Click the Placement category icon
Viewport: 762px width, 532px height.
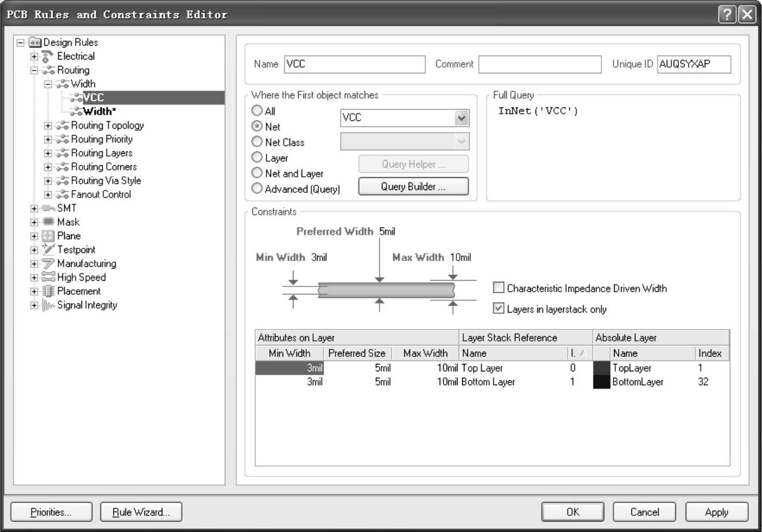(x=49, y=292)
